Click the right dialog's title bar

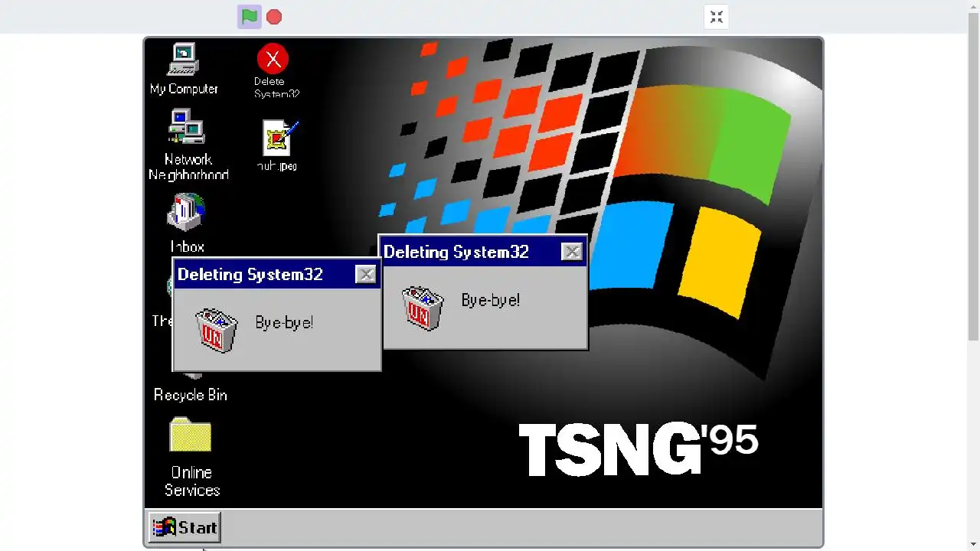[483, 252]
